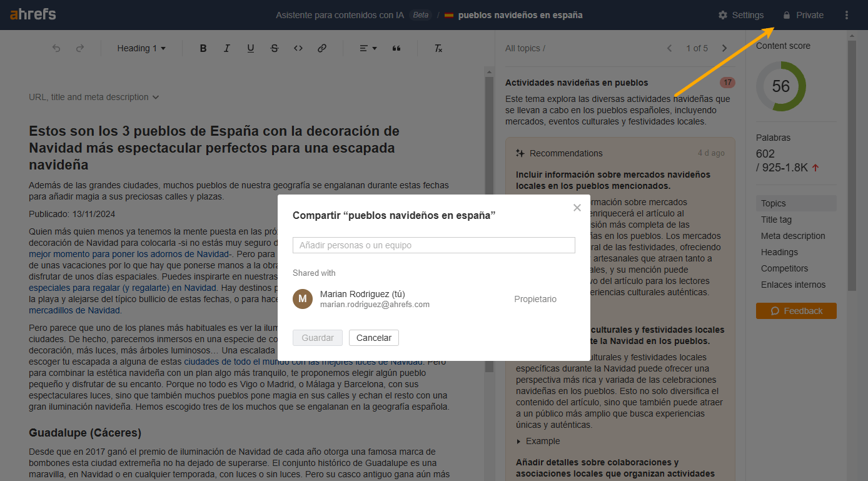Click the Ahrefs logo
Screen dimensions: 868x481
pos(33,14)
